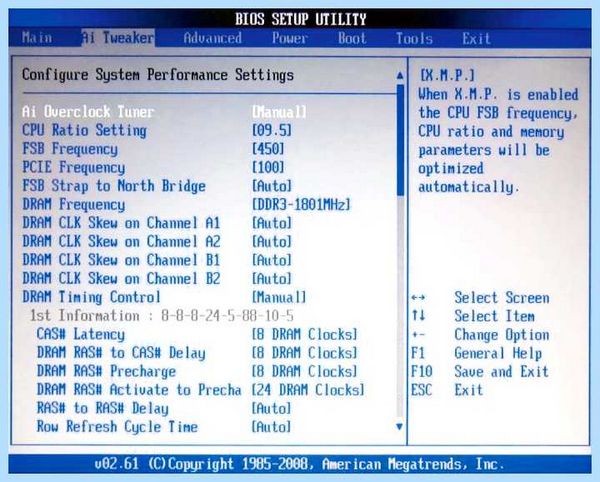Select Row Refresh Cycle Time label
The width and height of the screenshot is (600, 482).
pos(117,427)
